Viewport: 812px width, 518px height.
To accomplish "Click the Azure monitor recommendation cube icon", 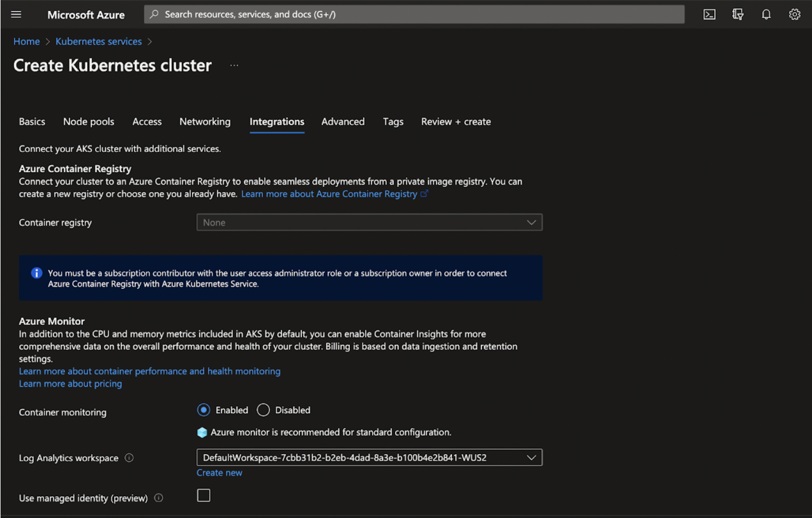I will click(202, 432).
